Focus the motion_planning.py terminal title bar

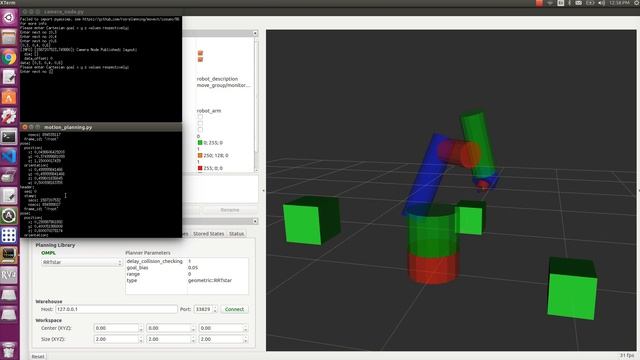click(101, 127)
